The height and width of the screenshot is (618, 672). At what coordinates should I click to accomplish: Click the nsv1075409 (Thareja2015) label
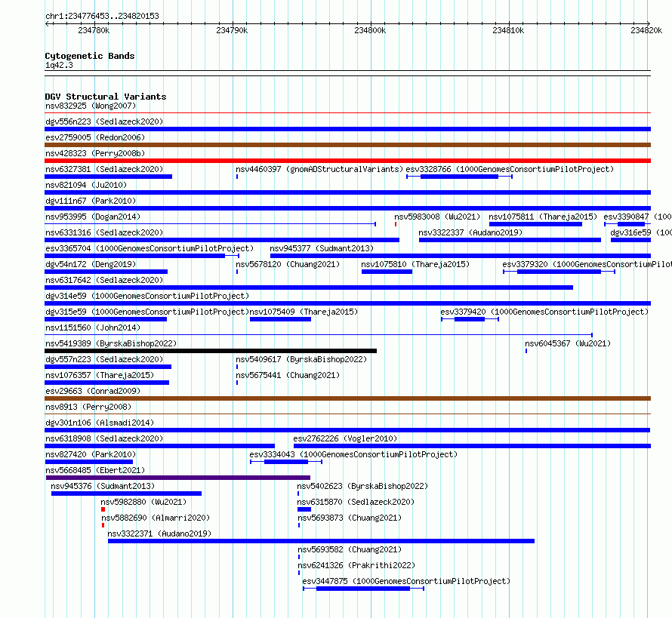coord(304,312)
